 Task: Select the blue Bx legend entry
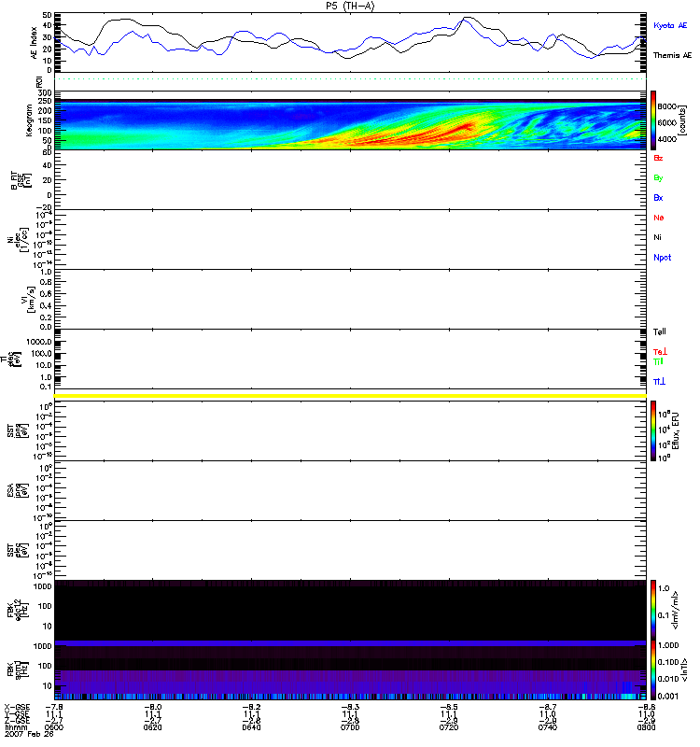coord(657,198)
